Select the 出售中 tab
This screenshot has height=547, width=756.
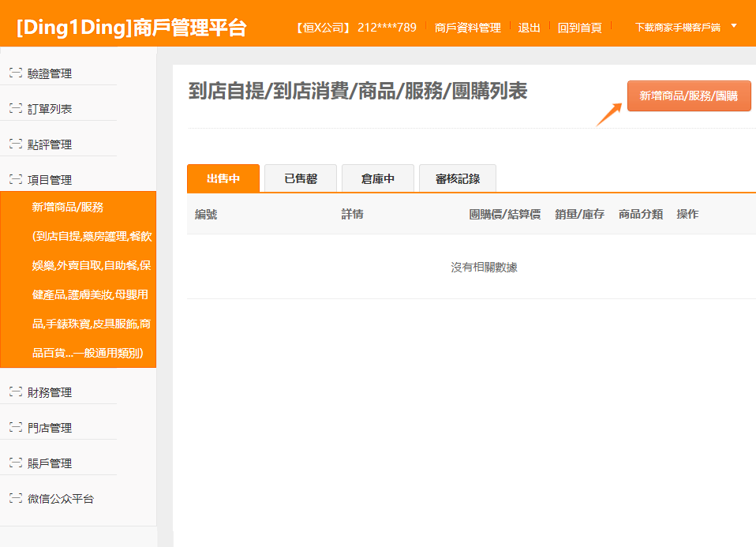coord(223,178)
